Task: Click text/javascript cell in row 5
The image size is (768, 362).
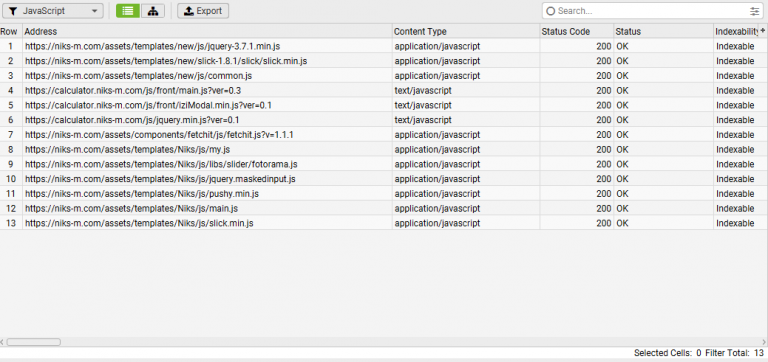Action: click(x=466, y=105)
